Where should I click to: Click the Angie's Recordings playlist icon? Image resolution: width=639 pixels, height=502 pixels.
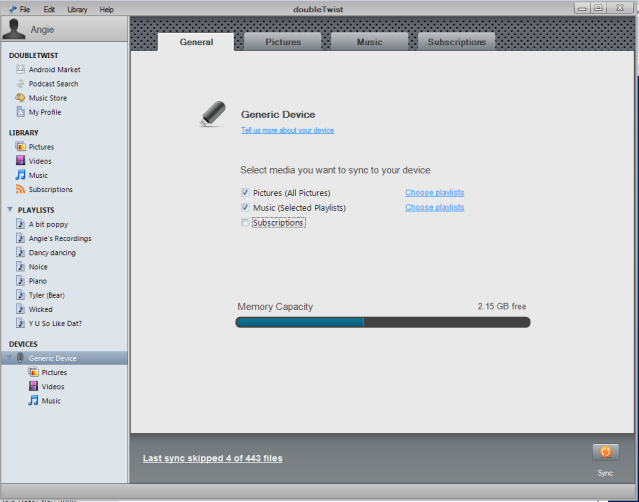pos(20,238)
